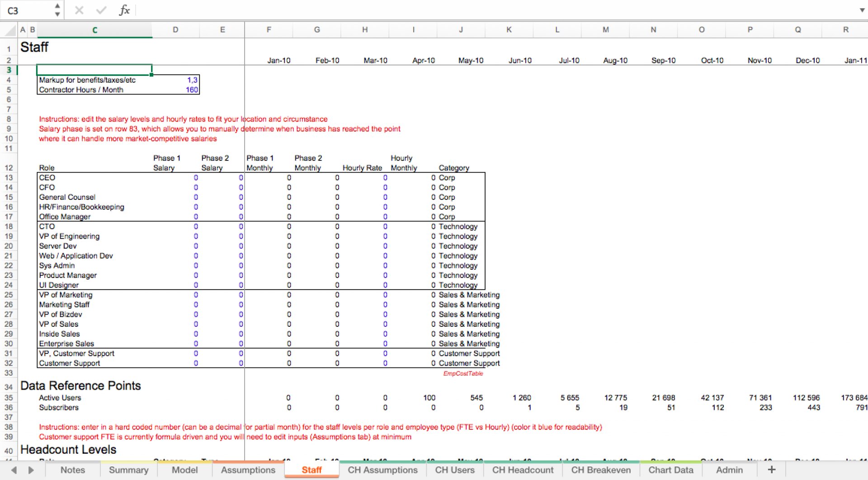Select the VP of Marketing cell
The image size is (868, 480).
[94, 295]
